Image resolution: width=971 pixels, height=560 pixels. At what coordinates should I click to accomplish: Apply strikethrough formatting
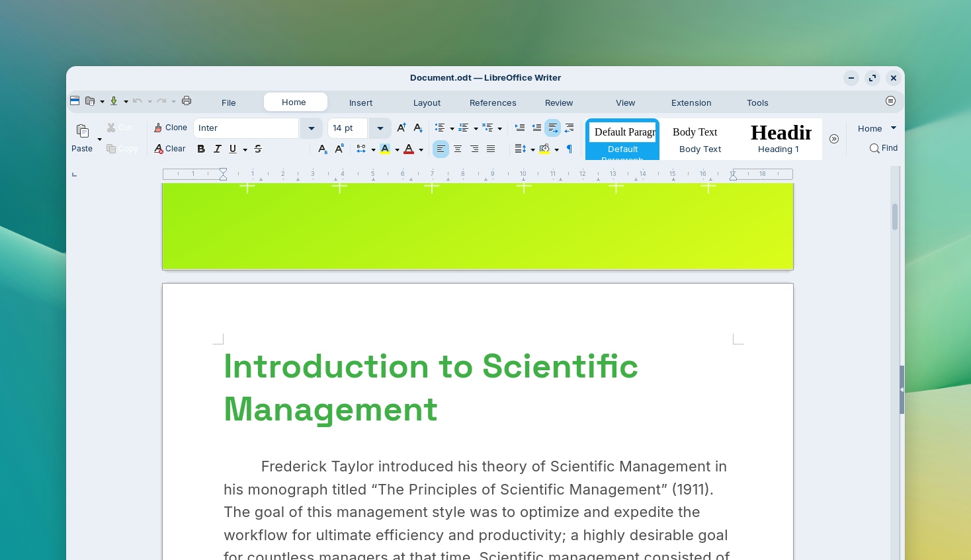257,149
